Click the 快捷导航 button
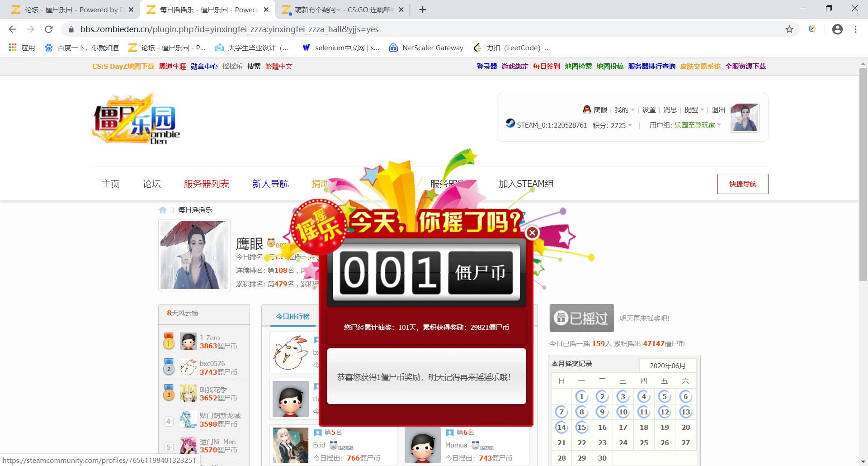This screenshot has height=466, width=868. tap(742, 184)
